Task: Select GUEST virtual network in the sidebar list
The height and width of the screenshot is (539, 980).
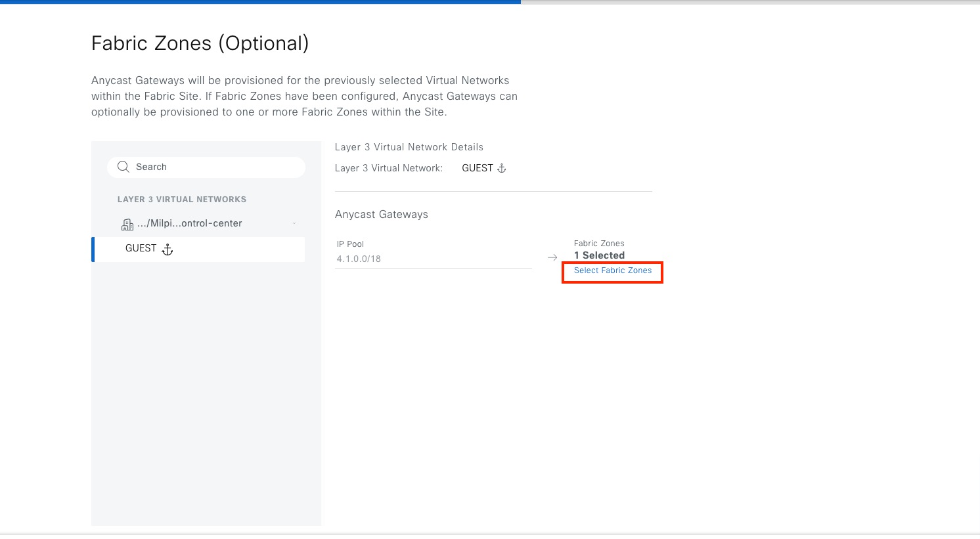Action: 141,249
